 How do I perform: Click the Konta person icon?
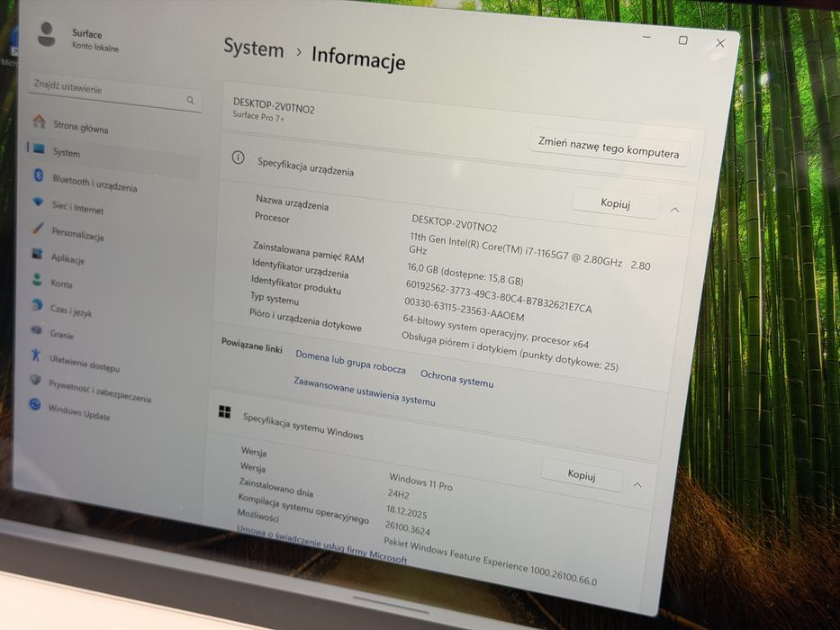coord(36,279)
